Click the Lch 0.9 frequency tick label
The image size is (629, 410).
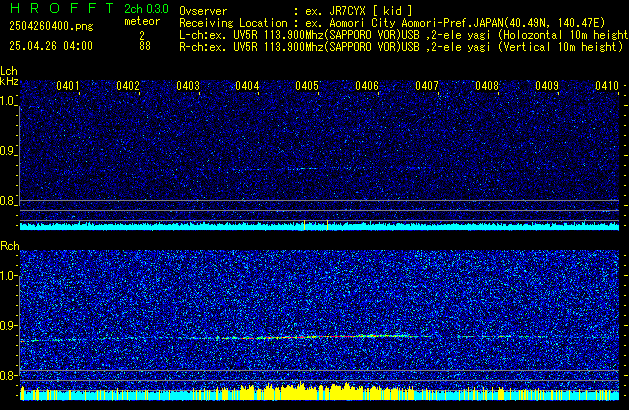pos(8,151)
